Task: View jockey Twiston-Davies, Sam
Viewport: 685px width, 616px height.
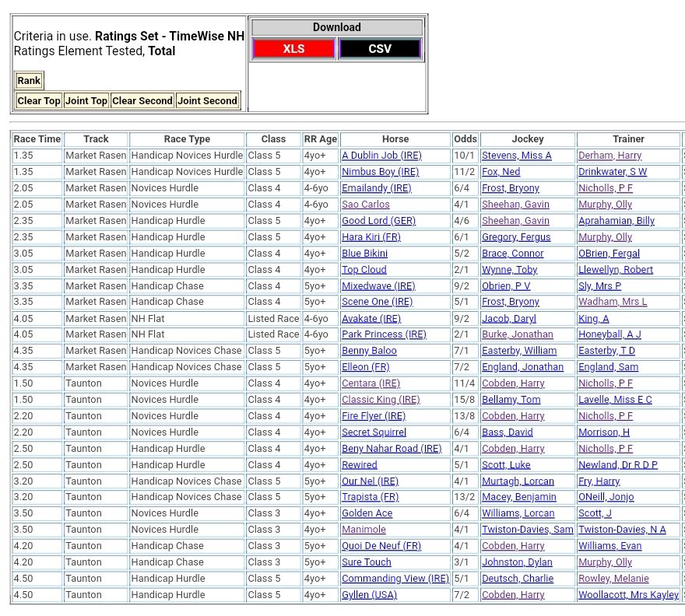Action: (x=527, y=530)
